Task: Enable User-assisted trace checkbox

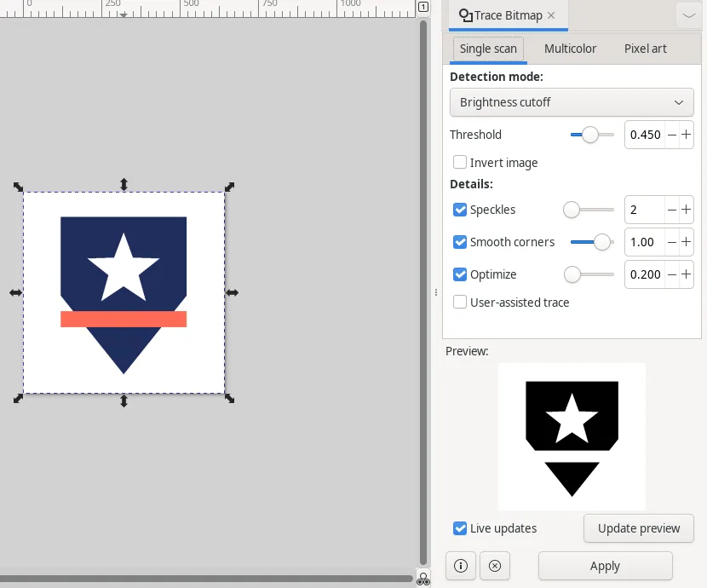Action: pyautogui.click(x=459, y=302)
